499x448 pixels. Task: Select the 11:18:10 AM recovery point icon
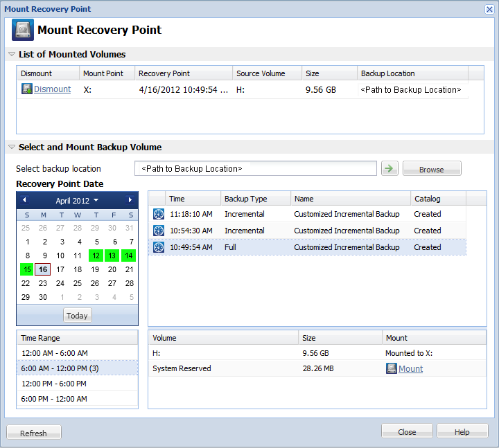point(159,214)
